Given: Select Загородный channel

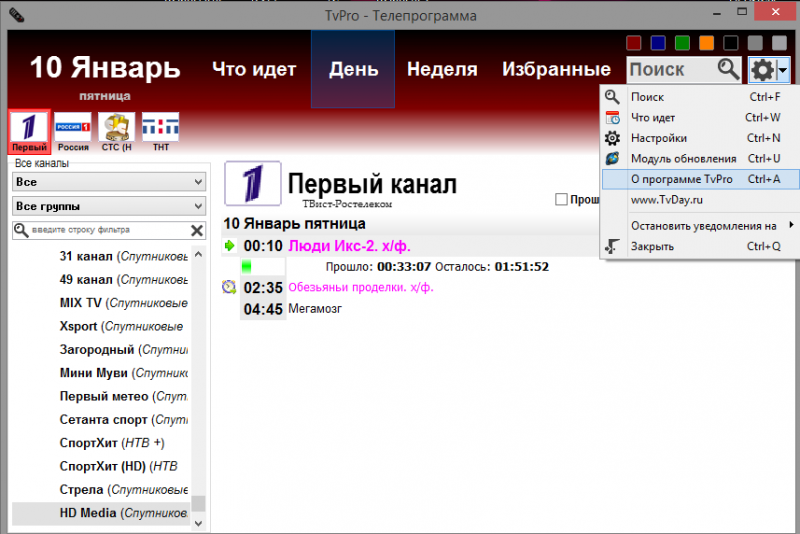Looking at the screenshot, I should click(x=123, y=350).
